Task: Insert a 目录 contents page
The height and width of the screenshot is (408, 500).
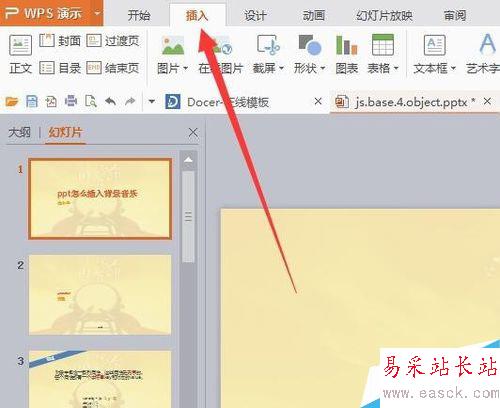Action: [x=60, y=68]
